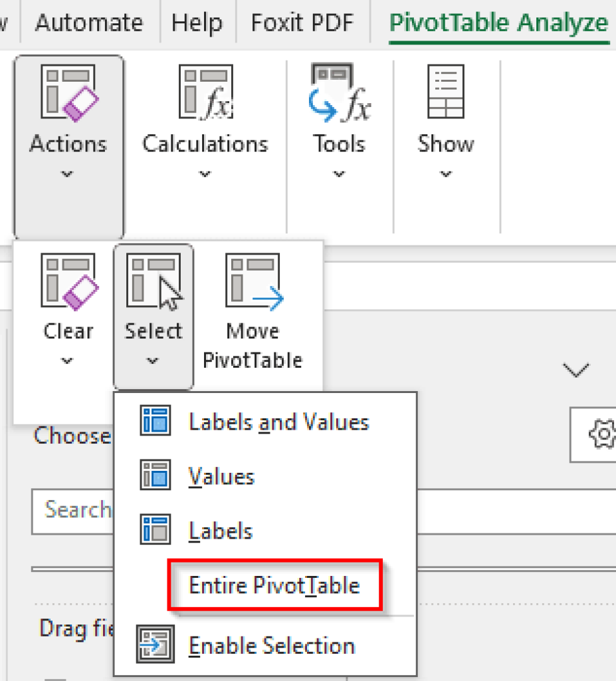Open the Automate tab
Screen dimensions: 616x681
tap(89, 22)
